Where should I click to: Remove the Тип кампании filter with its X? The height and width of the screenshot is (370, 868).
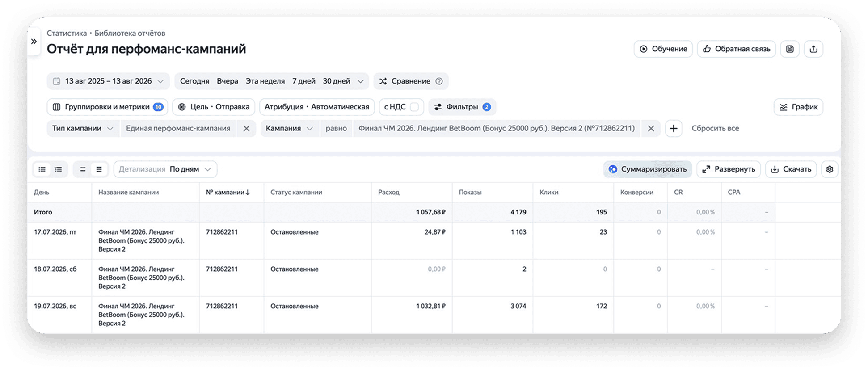click(x=246, y=129)
